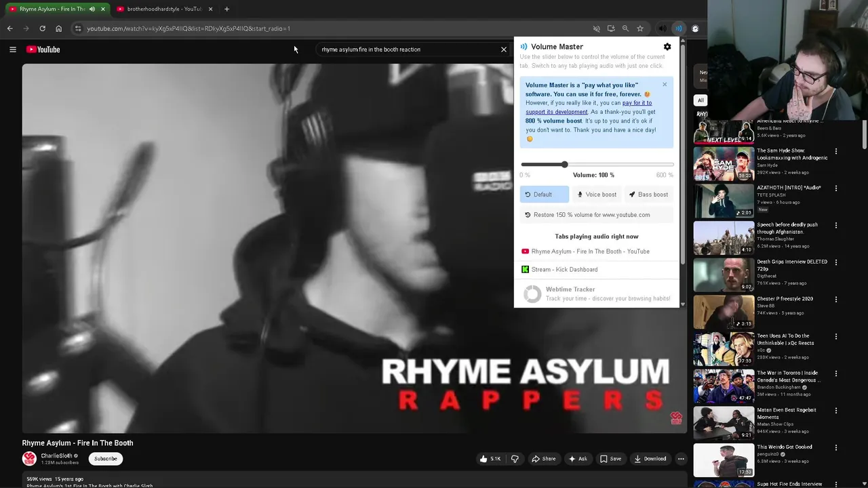Open CharlieSloth channel name link
The height and width of the screenshot is (488, 868).
(56, 455)
